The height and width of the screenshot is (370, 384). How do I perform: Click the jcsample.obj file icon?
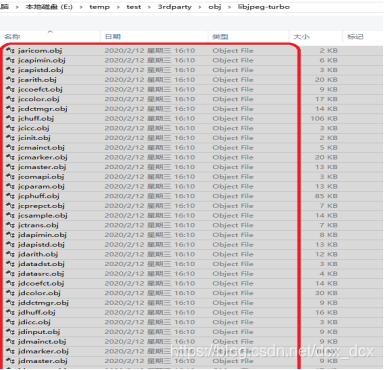[10, 215]
